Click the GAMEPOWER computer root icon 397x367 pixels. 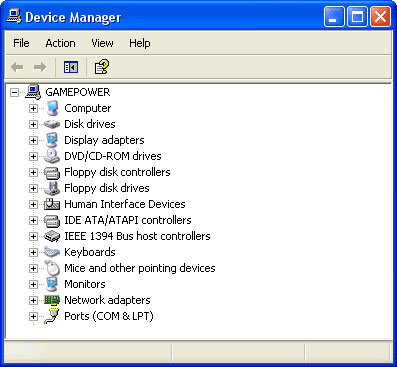click(33, 92)
